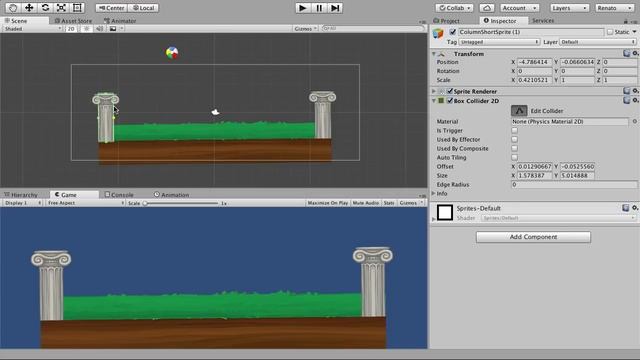Viewport: 640px width, 360px height.
Task: Collapse the Transform component
Action: tap(434, 53)
